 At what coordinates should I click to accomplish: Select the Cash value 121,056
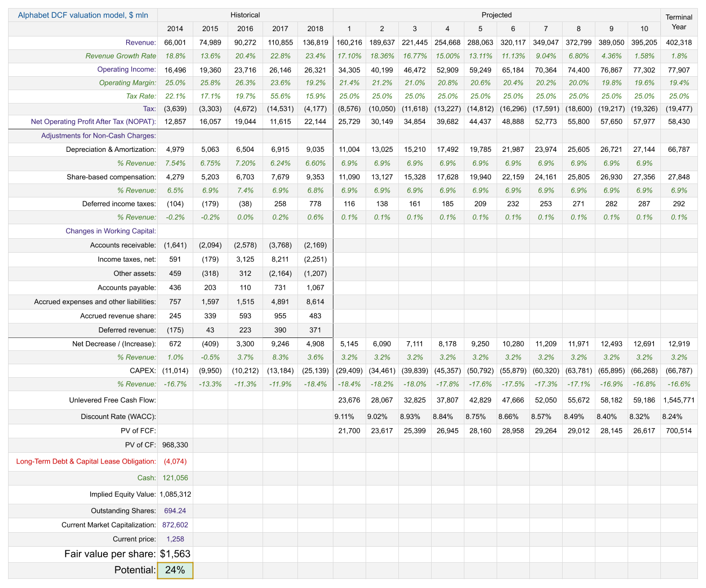click(x=175, y=478)
